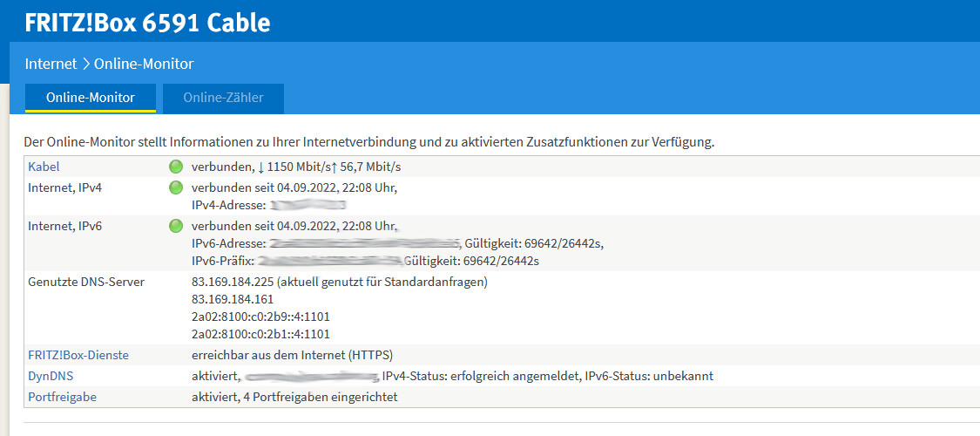This screenshot has width=980, height=436.
Task: Click the green Internet IPv4 status indicator
Action: click(x=176, y=187)
